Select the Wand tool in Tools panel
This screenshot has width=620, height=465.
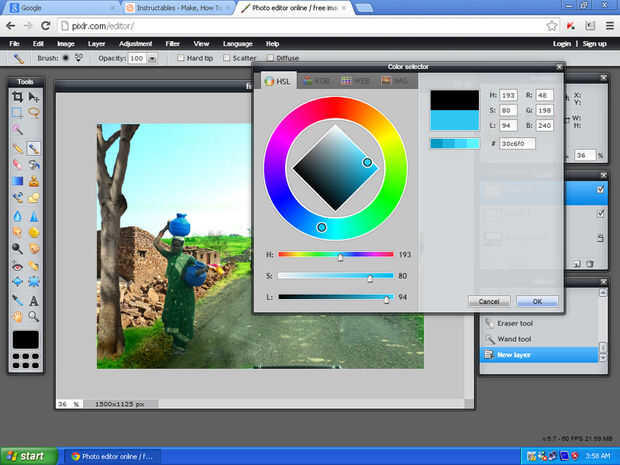[x=17, y=129]
